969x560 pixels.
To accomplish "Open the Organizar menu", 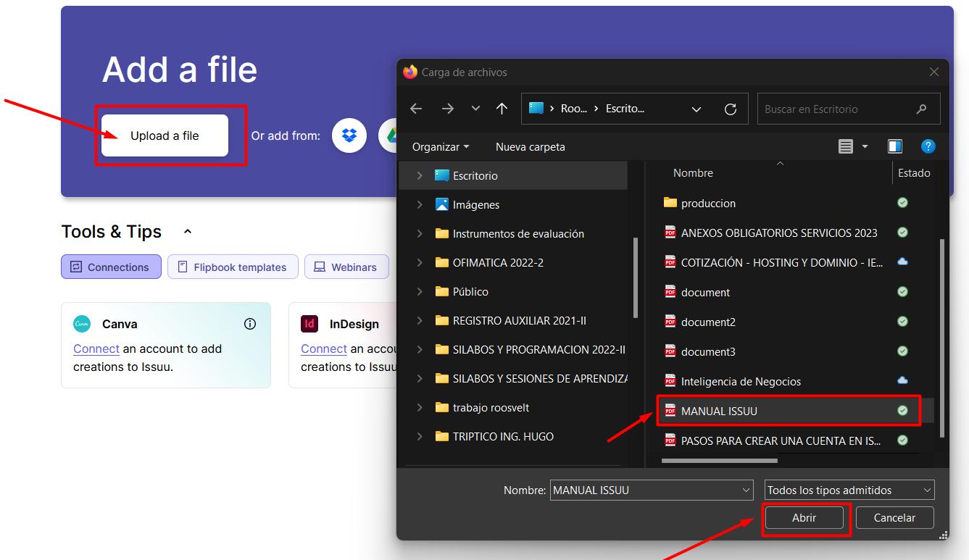I will (441, 146).
